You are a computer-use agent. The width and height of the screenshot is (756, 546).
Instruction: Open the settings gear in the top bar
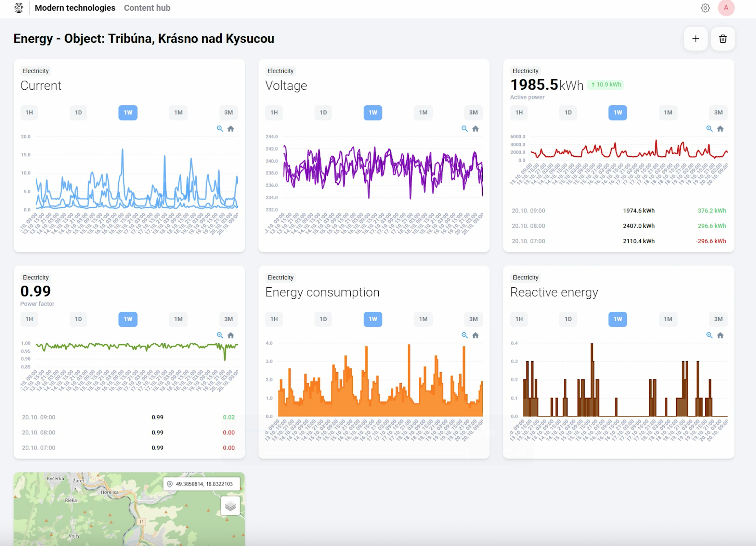point(705,8)
